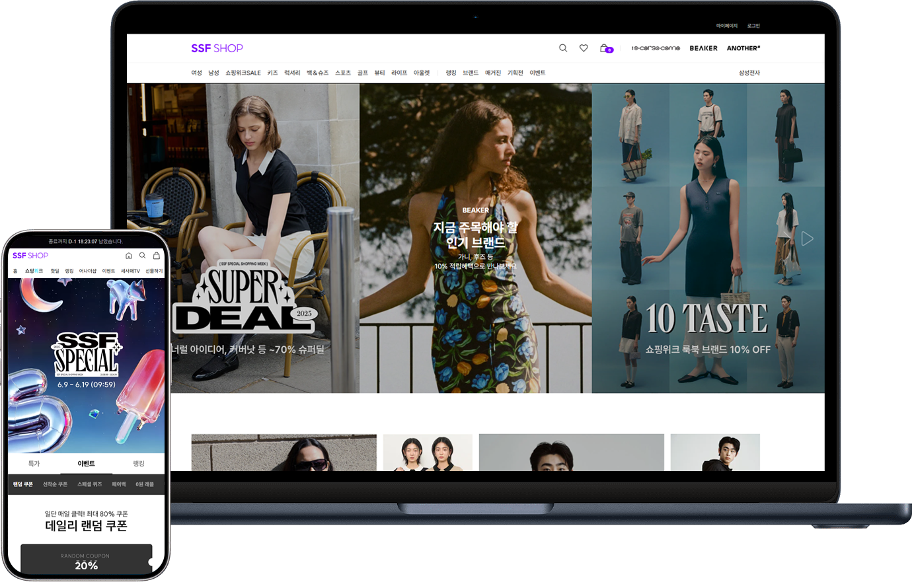This screenshot has height=588, width=912.
Task: Open the 골프 category menu
Action: [x=362, y=73]
